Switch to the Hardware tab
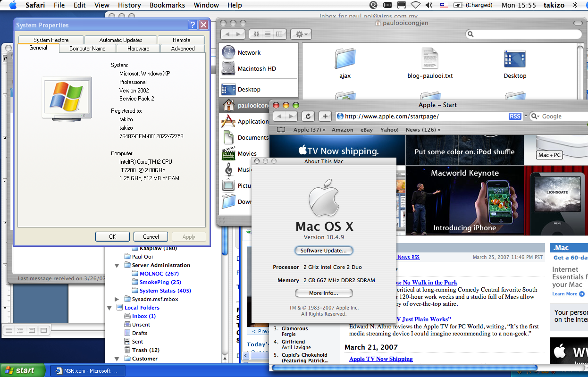The image size is (588, 377). tap(138, 48)
